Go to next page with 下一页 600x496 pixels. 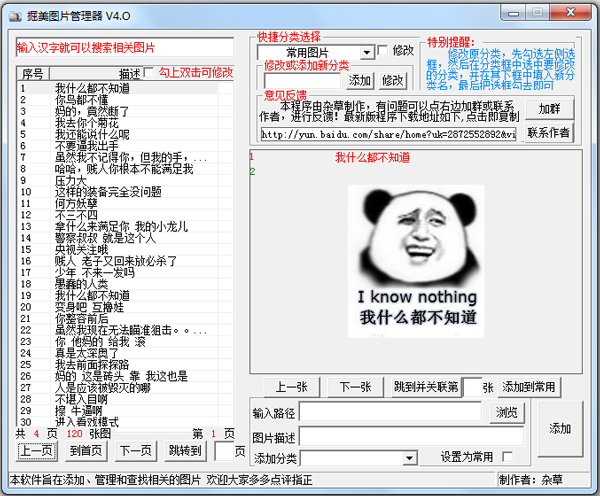click(x=135, y=451)
